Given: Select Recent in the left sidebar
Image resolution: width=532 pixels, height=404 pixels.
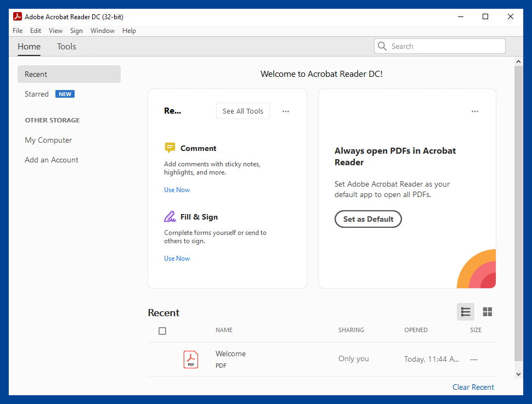Looking at the screenshot, I should 69,74.
